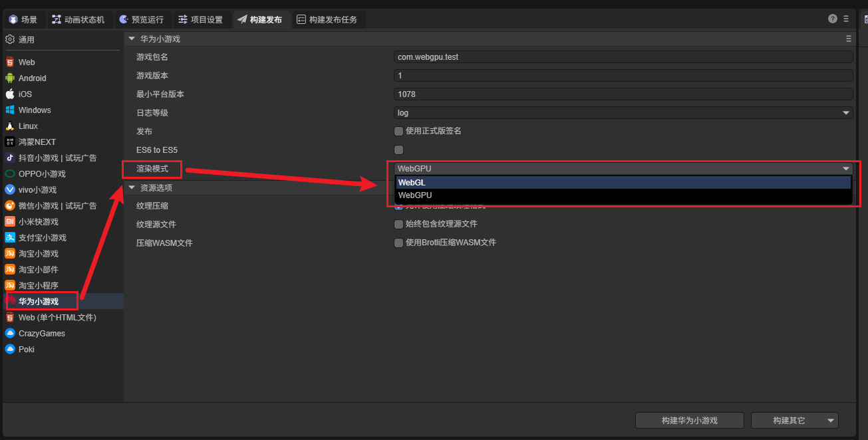Click the Alipay 支付宝小游戏 icon
The width and height of the screenshot is (868, 440).
[10, 237]
